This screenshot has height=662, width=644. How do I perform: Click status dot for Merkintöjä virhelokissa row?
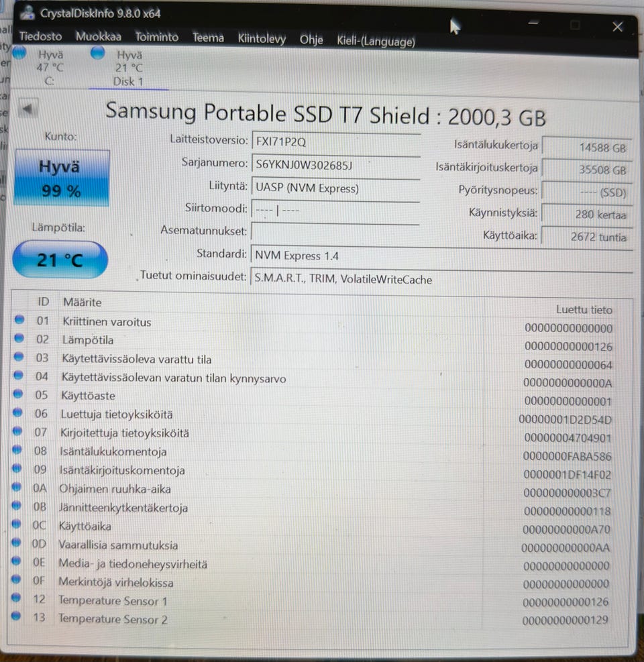(x=16, y=579)
